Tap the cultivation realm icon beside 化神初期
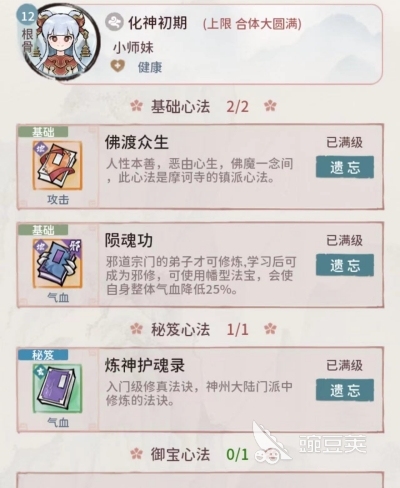 point(114,22)
